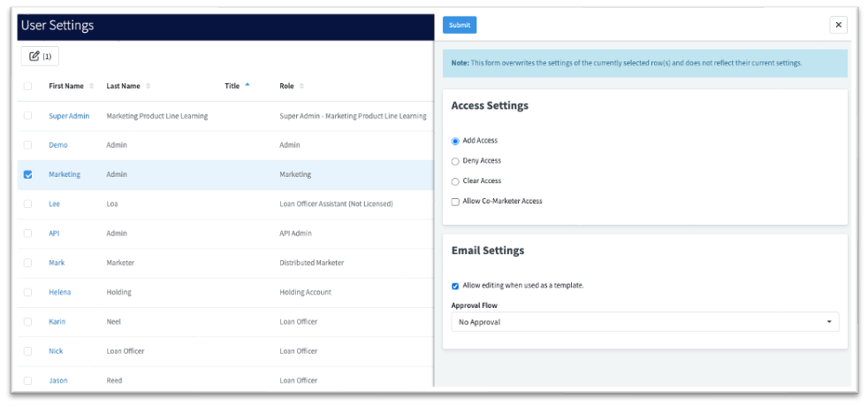Image resolution: width=868 pixels, height=407 pixels.
Task: Check the Karin Neel row checkbox
Action: (27, 322)
